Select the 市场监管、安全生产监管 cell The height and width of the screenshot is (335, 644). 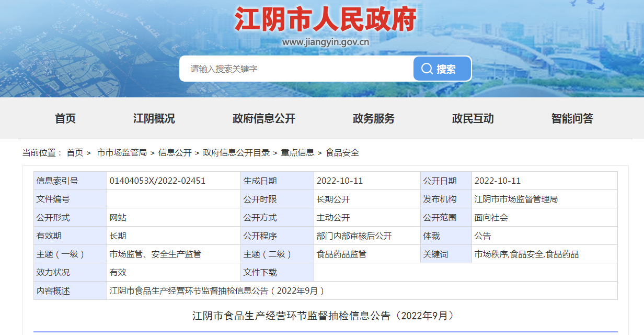[x=174, y=254]
